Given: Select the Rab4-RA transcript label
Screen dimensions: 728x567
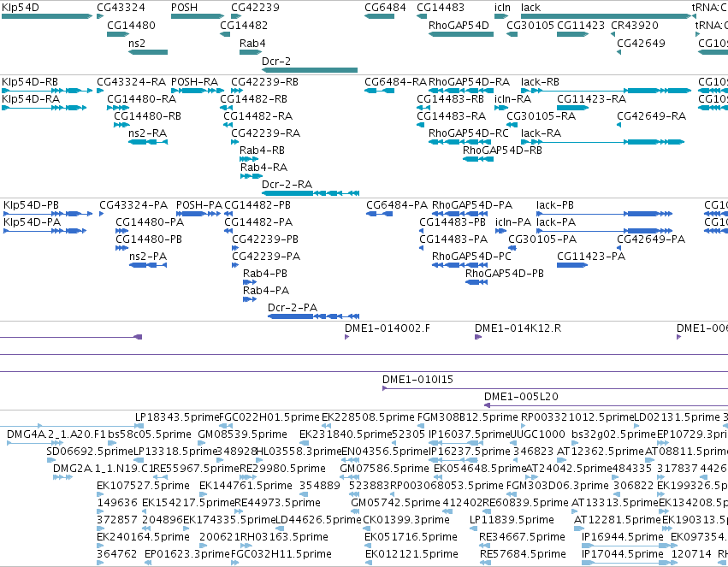Looking at the screenshot, I should click(x=263, y=167).
